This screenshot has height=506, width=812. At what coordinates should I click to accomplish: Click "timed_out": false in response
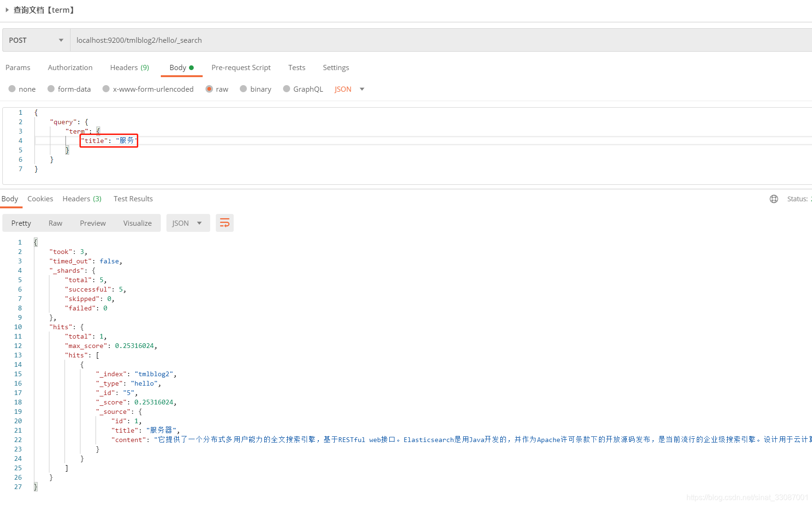pyautogui.click(x=86, y=261)
